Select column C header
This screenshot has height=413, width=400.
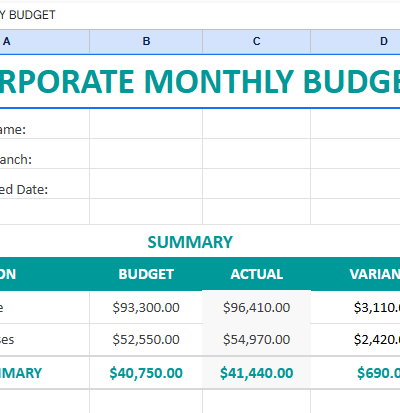click(256, 42)
